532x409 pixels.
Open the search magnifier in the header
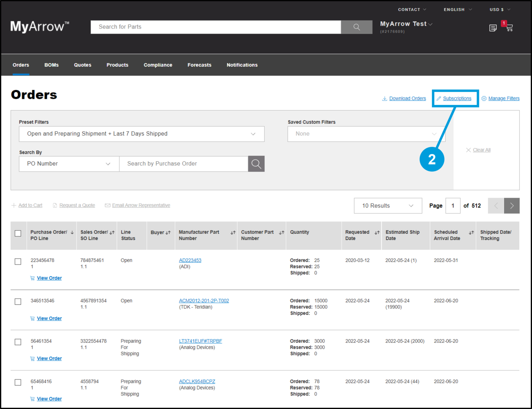356,27
